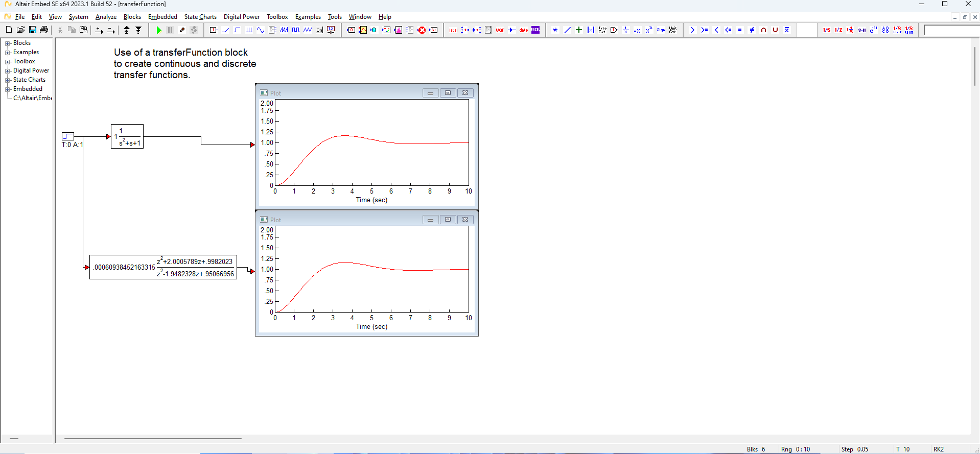This screenshot has width=980, height=454.
Task: Insert the S-H sample hold block
Action: click(x=862, y=30)
